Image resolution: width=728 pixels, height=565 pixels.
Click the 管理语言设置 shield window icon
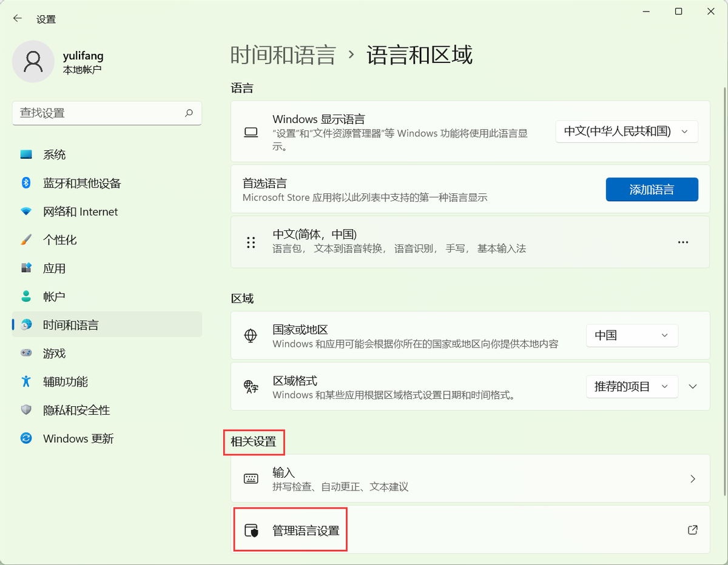[251, 530]
